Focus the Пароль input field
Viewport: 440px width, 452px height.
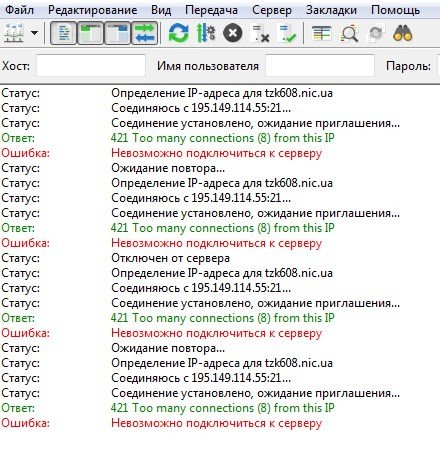click(438, 66)
